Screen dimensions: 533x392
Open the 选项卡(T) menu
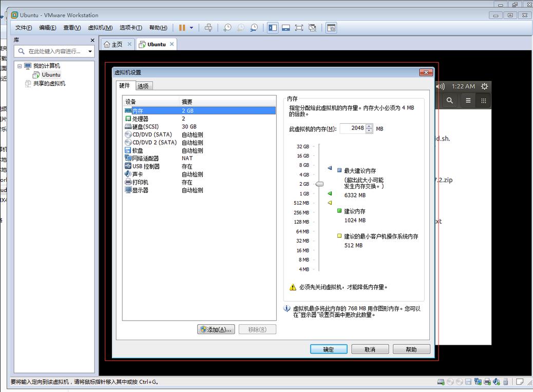pyautogui.click(x=131, y=28)
